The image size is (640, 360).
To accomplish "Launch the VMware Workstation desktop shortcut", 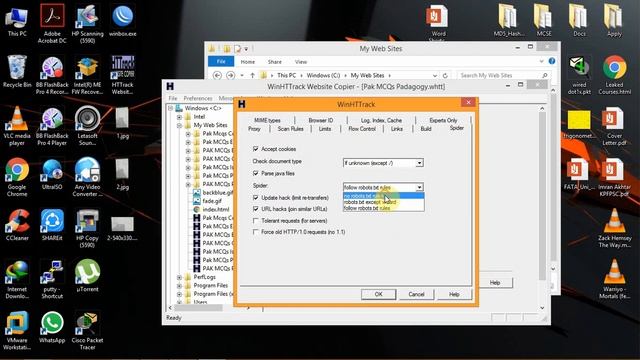I will coord(17,331).
